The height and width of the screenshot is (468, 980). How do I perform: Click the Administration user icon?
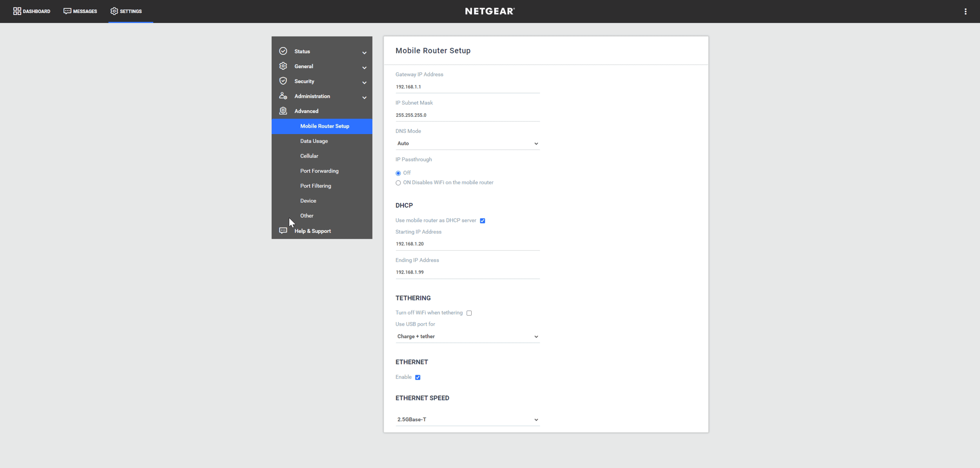283,96
